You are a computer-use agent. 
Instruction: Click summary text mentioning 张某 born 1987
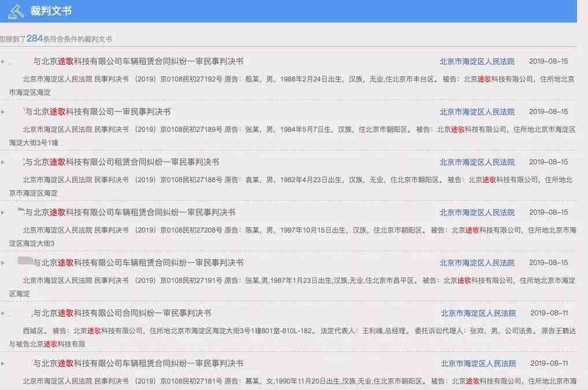[x=293, y=286]
